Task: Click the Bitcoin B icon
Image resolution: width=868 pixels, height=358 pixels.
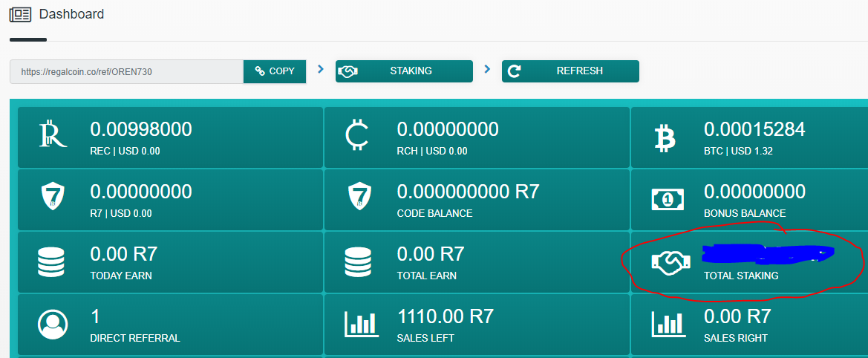Action: 666,137
